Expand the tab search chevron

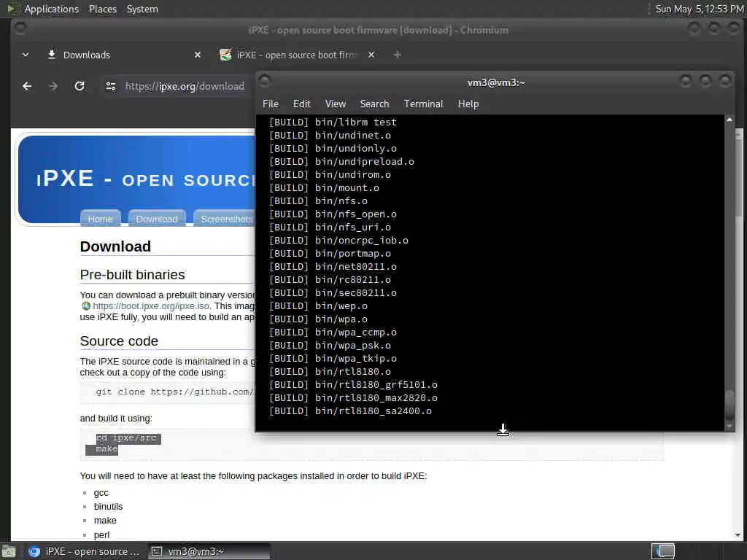click(x=26, y=55)
